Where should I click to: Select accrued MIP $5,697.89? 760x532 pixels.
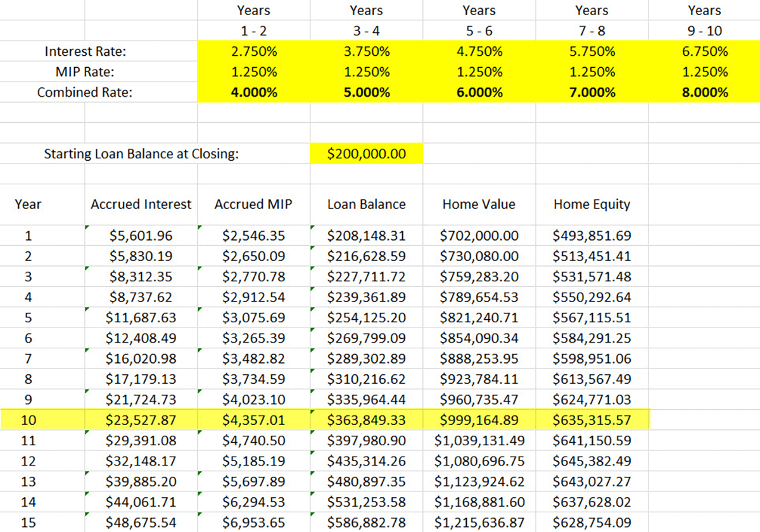click(254, 481)
